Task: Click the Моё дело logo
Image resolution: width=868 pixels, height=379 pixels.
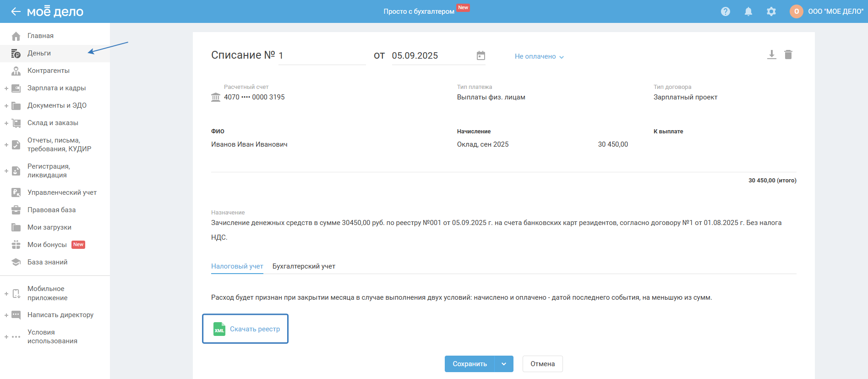Action: pyautogui.click(x=55, y=11)
